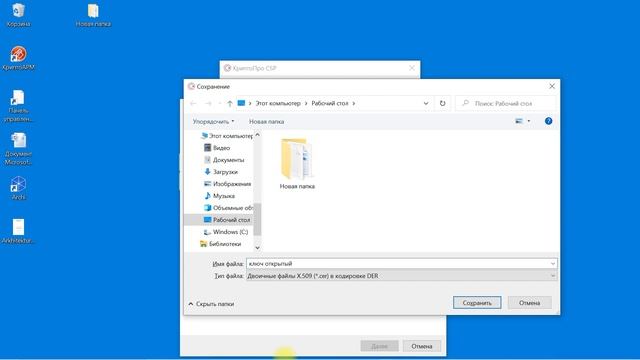Screen dimensions: 640x360
Task: Open the view options dropdown arrow
Action: [529, 121]
